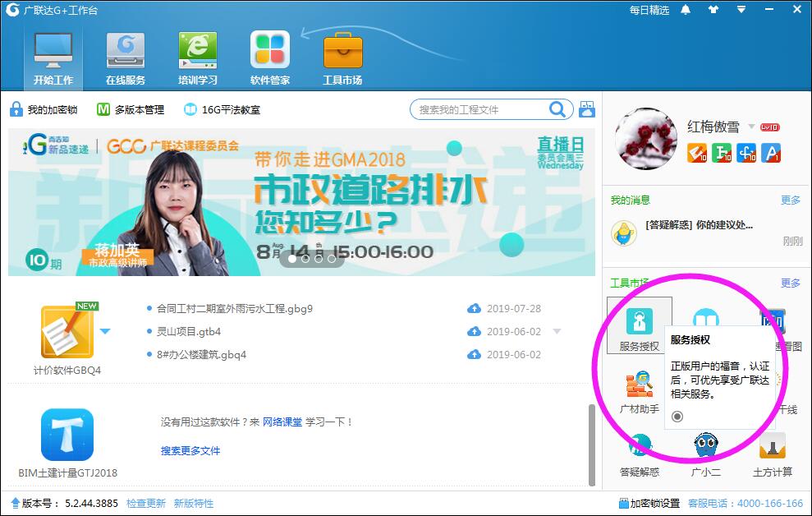
Task: Open the 服务授权 tool
Action: [x=640, y=326]
